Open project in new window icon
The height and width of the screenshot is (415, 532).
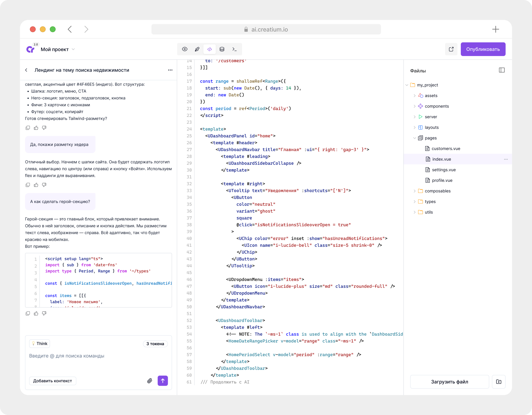click(x=451, y=49)
